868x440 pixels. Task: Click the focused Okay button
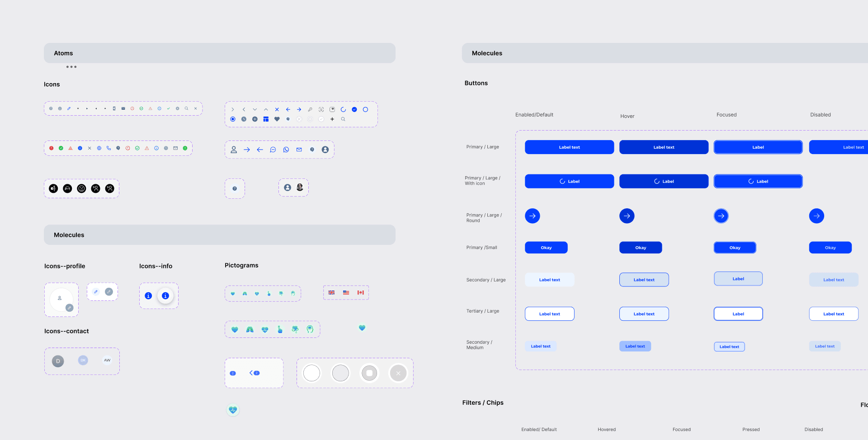735,248
